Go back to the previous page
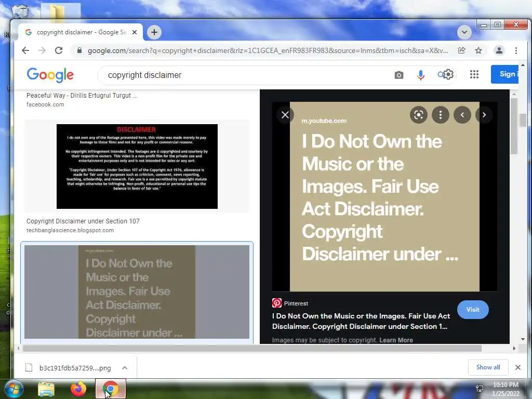 point(25,50)
